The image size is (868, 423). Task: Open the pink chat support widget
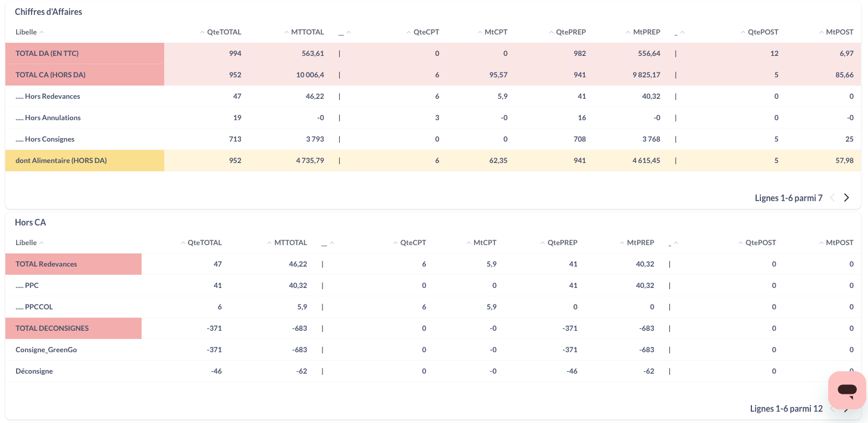[x=847, y=390]
